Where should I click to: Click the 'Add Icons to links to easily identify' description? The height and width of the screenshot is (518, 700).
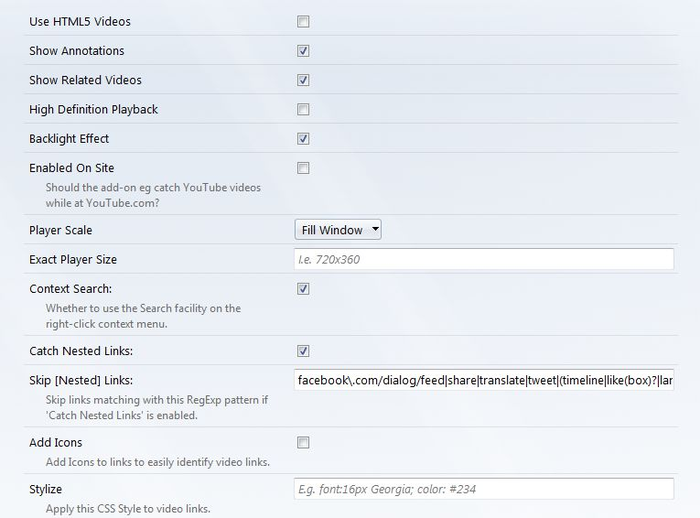coord(158,462)
